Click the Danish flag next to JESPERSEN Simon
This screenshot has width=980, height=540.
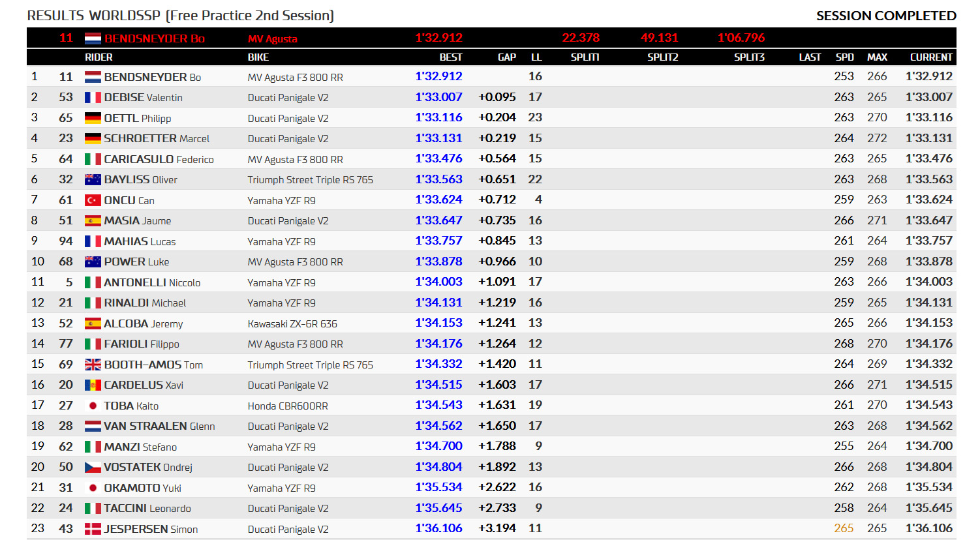[x=93, y=529]
